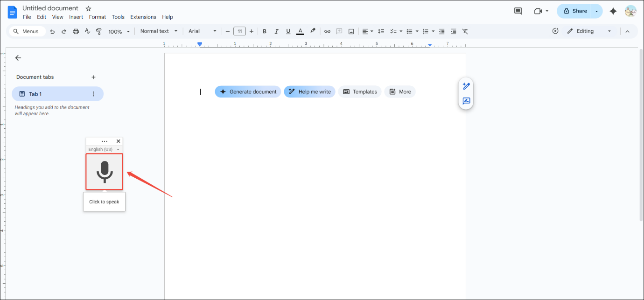Open the English (US) language dropdown
This screenshot has height=300, width=644.
pos(104,149)
